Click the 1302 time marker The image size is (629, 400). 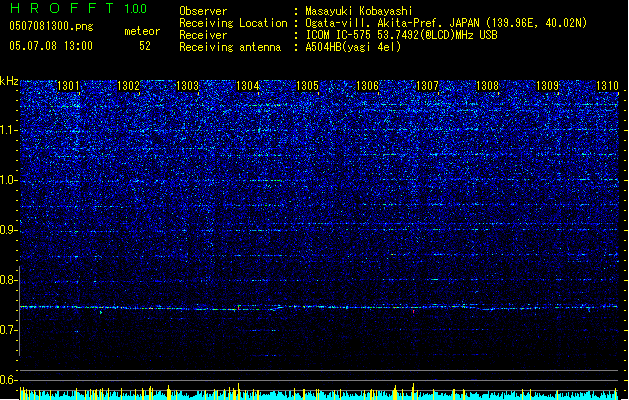[x=128, y=86]
